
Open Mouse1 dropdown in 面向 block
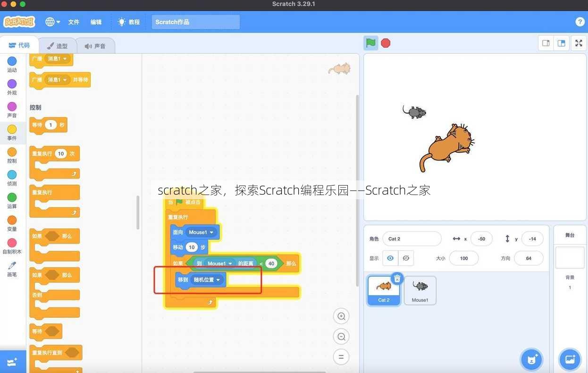(202, 232)
